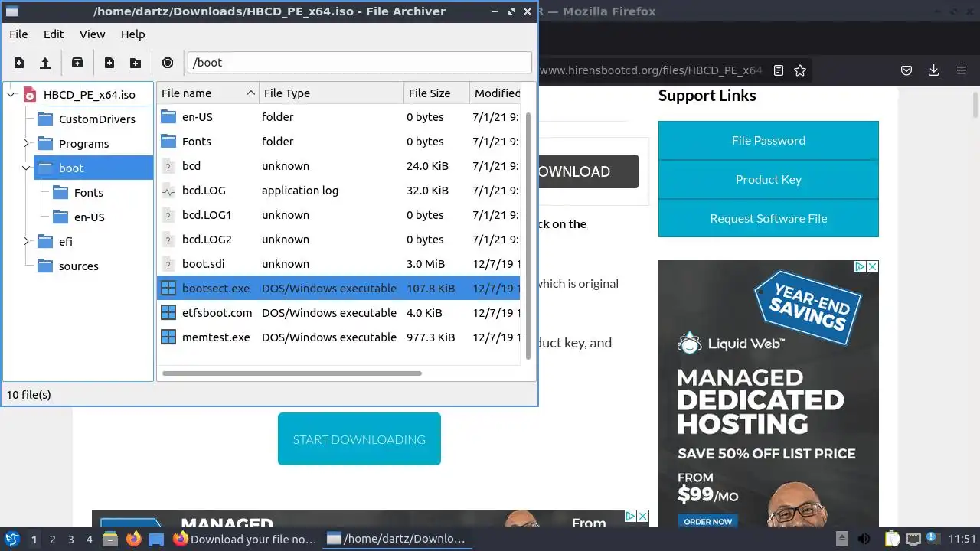Screen dimensions: 980x551
Task: Click the horizontal scrollbar in file list
Action: (292, 373)
